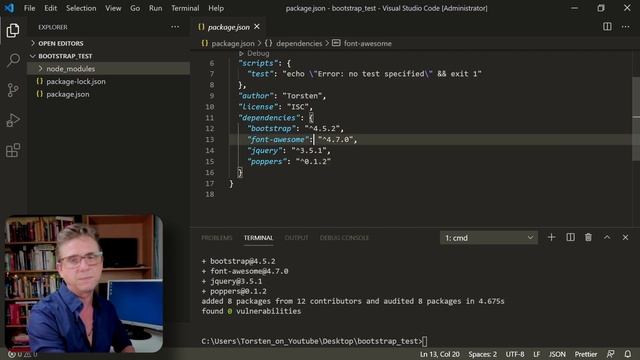The width and height of the screenshot is (640, 360).
Task: Split the terminal panel
Action: [x=570, y=237]
